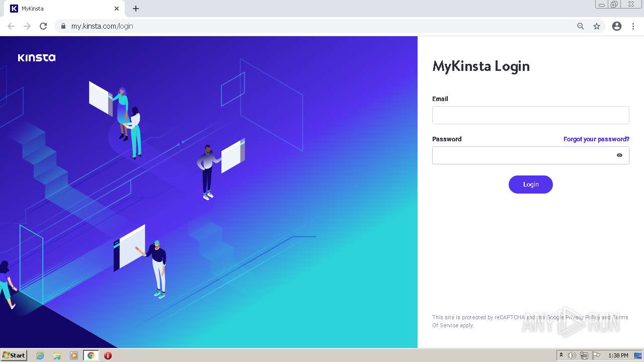Click the Password field label
This screenshot has height=362, width=644.
447,139
